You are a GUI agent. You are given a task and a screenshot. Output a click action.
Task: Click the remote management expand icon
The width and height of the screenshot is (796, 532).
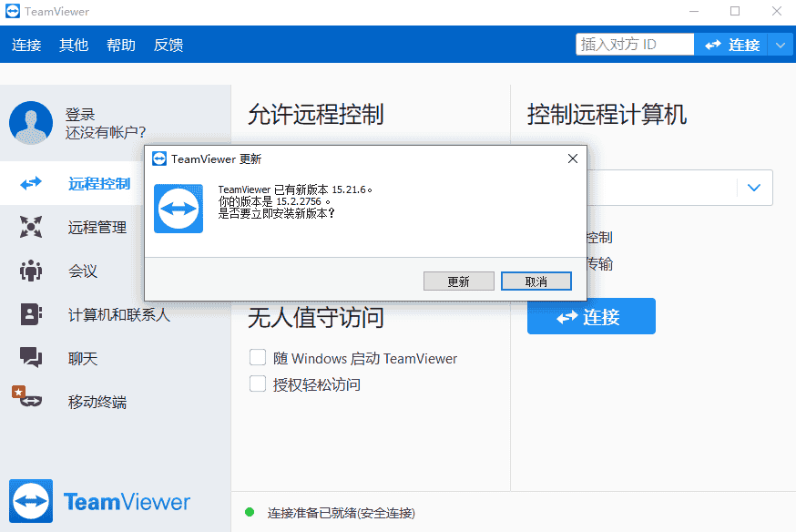point(31,227)
